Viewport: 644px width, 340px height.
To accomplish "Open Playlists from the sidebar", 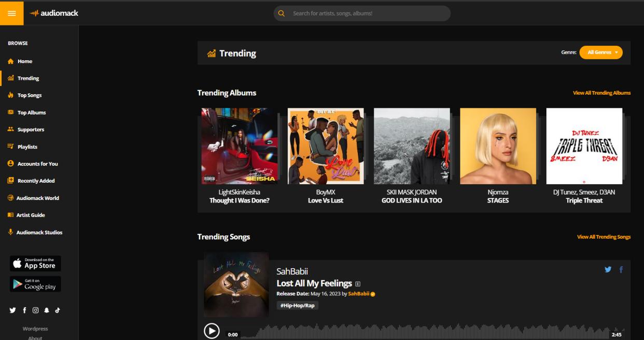I will pos(27,147).
